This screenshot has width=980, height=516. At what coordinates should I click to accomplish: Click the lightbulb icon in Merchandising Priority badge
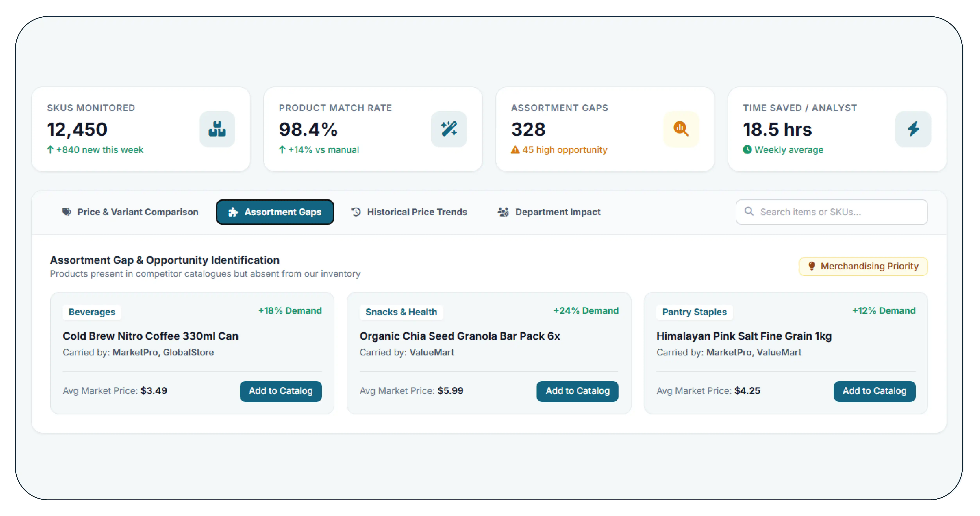(811, 266)
